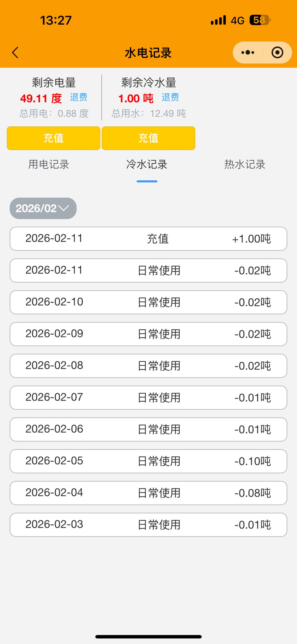
Task: Open the 2026-02-11 充值 +1.00吨 record
Action: click(x=148, y=239)
